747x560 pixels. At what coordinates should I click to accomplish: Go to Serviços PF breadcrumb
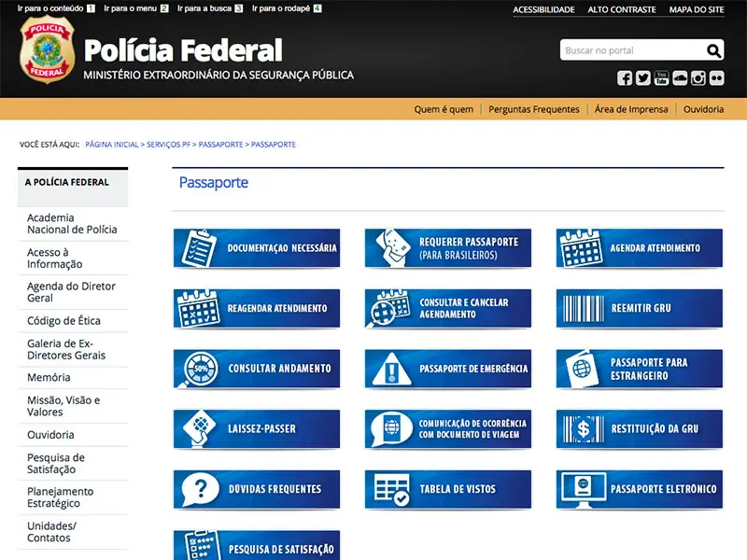pyautogui.click(x=168, y=145)
